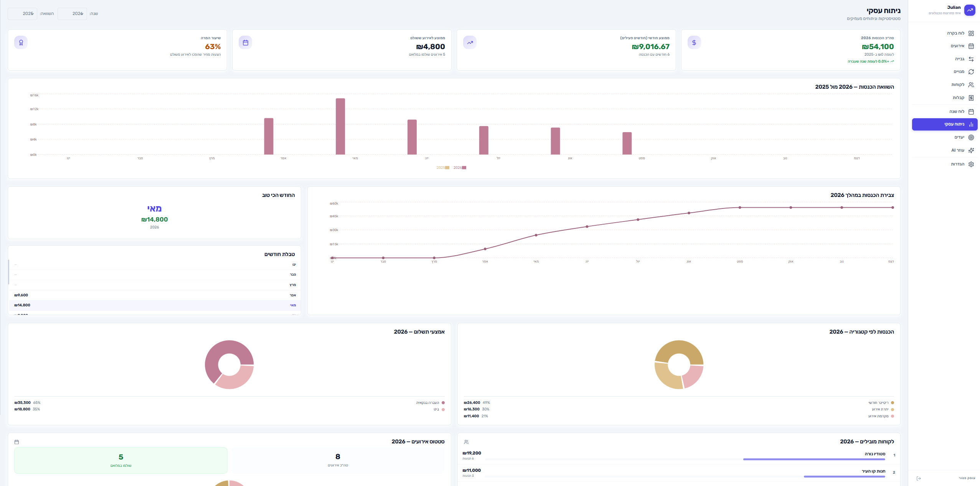Viewport: 980px width, 486px height.
Task: Click the trend icon on the monthly average card
Action: click(x=470, y=42)
